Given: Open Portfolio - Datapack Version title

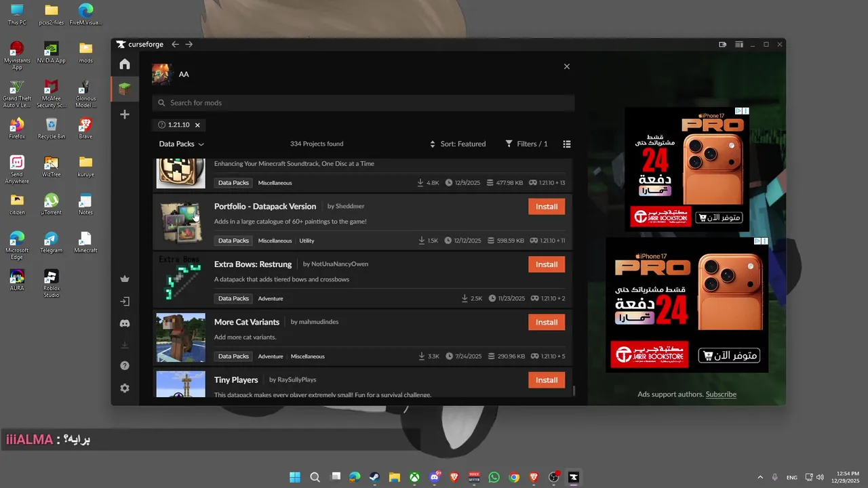Looking at the screenshot, I should [265, 206].
